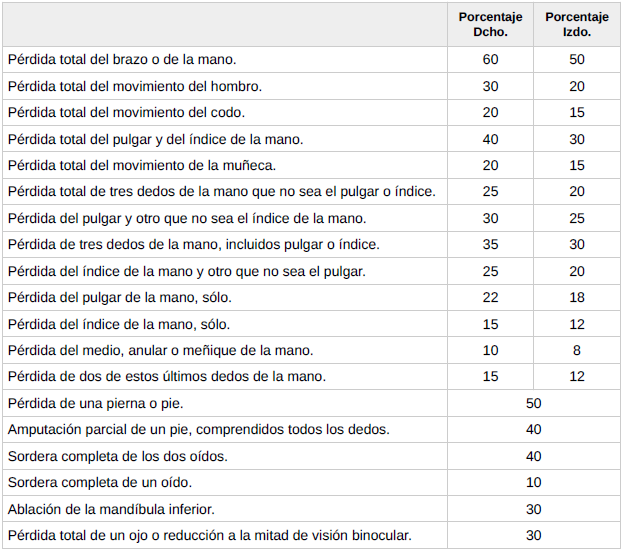Image resolution: width=623 pixels, height=551 pixels.
Task: Click 'Sordera completa de los dos oídos' row
Action: pyautogui.click(x=117, y=456)
